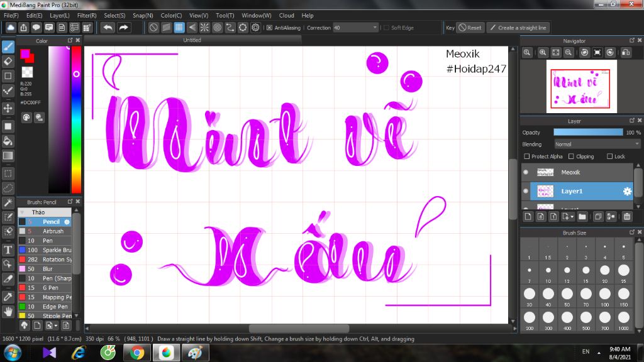This screenshot has width=644, height=362.
Task: Enable Soft Edge checkbox
Action: (386, 28)
